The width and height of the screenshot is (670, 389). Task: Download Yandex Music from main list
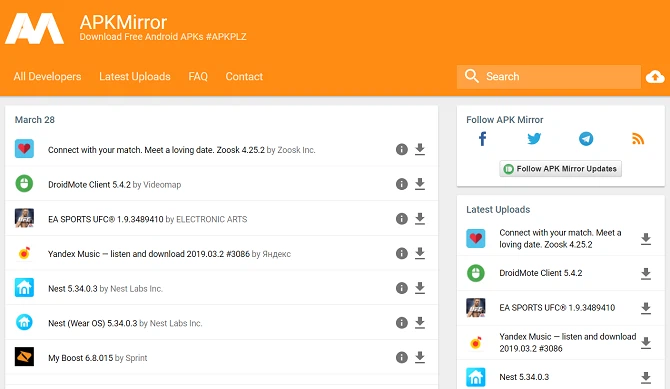pos(420,253)
